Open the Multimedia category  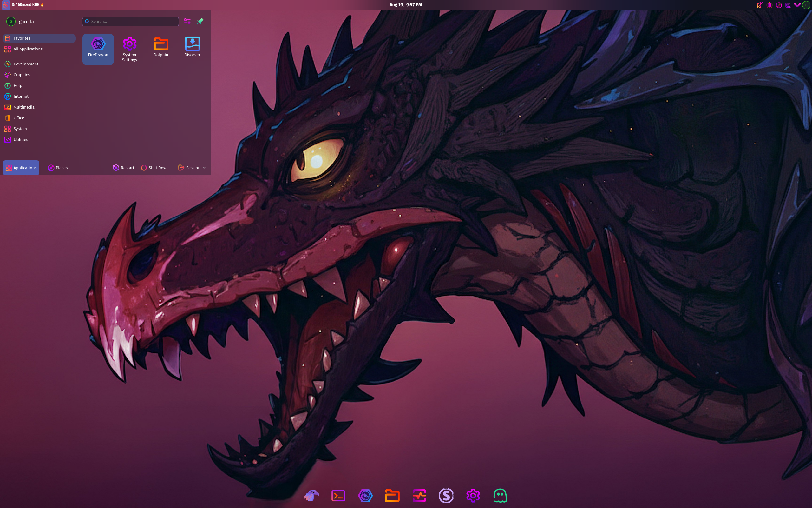[x=39, y=107]
